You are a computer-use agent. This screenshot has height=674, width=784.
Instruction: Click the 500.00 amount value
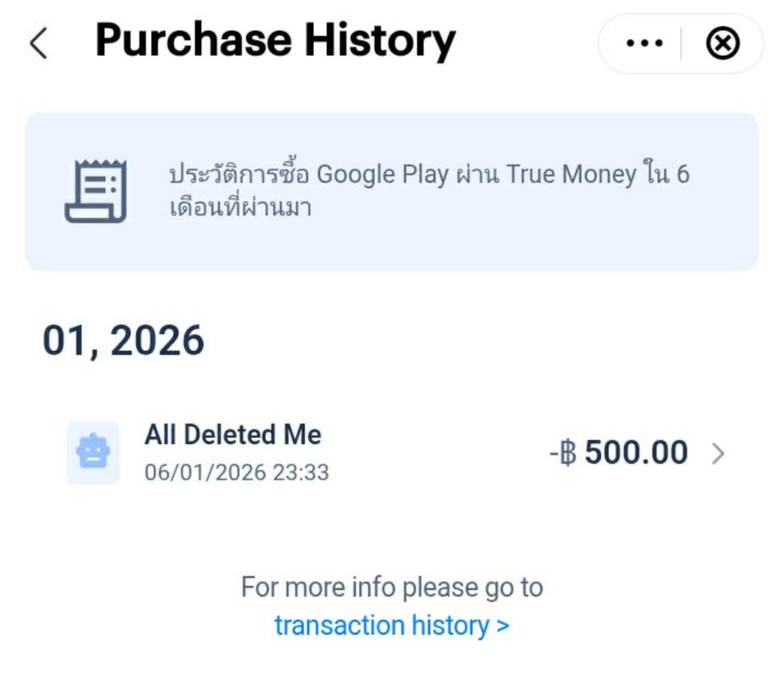pos(636,452)
